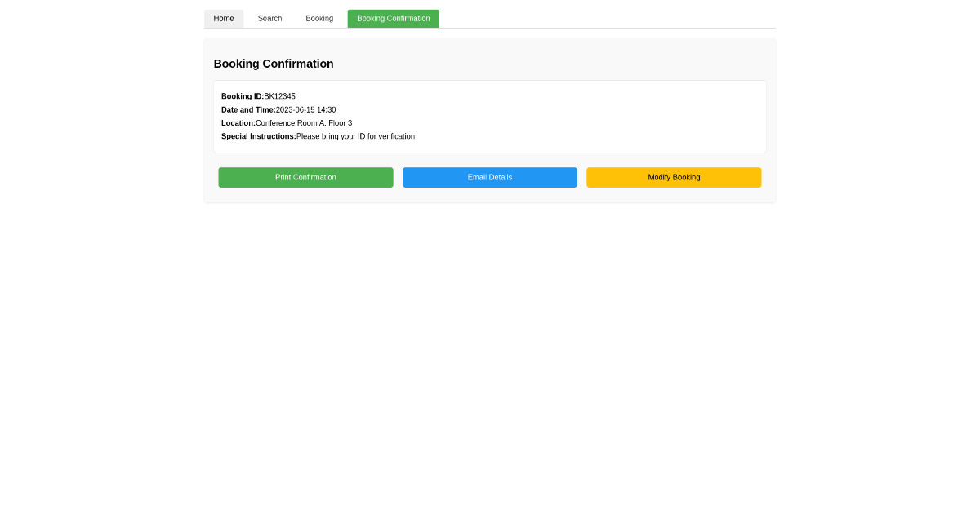Select the booking ID BK12345
This screenshot has height=514, width=980.
[x=279, y=95]
